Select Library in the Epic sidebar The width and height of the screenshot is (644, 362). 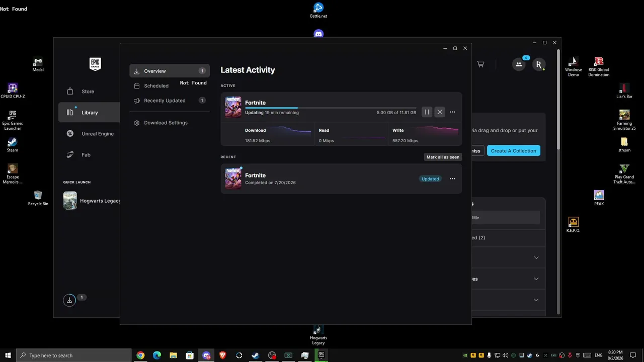[x=89, y=113]
